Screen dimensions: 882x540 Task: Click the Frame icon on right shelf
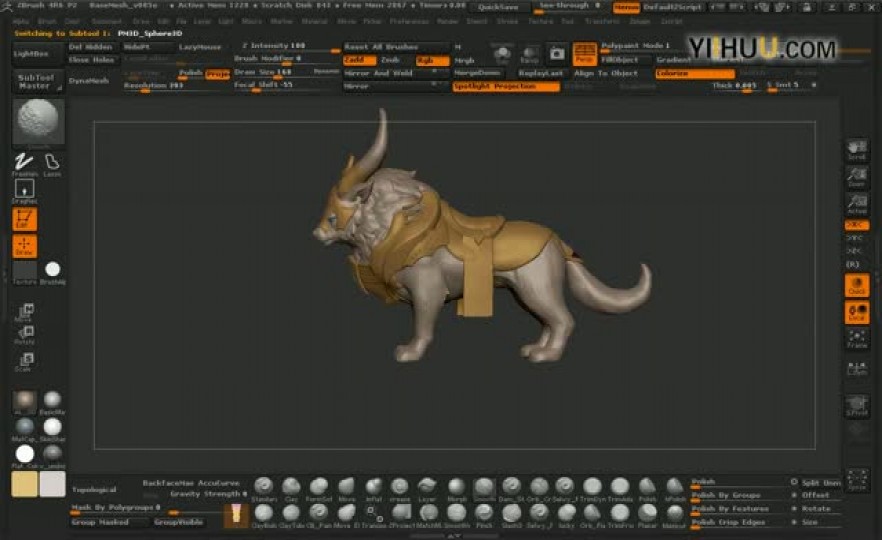(x=857, y=339)
